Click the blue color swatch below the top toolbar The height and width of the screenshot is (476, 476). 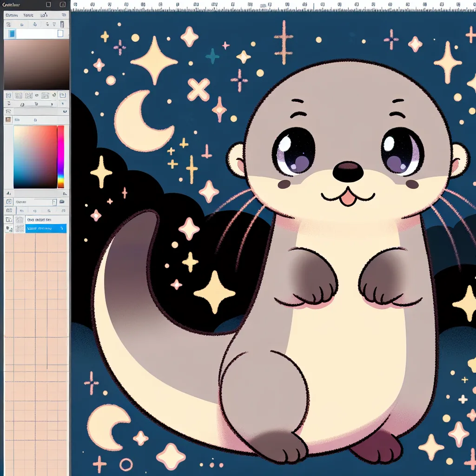point(12,33)
